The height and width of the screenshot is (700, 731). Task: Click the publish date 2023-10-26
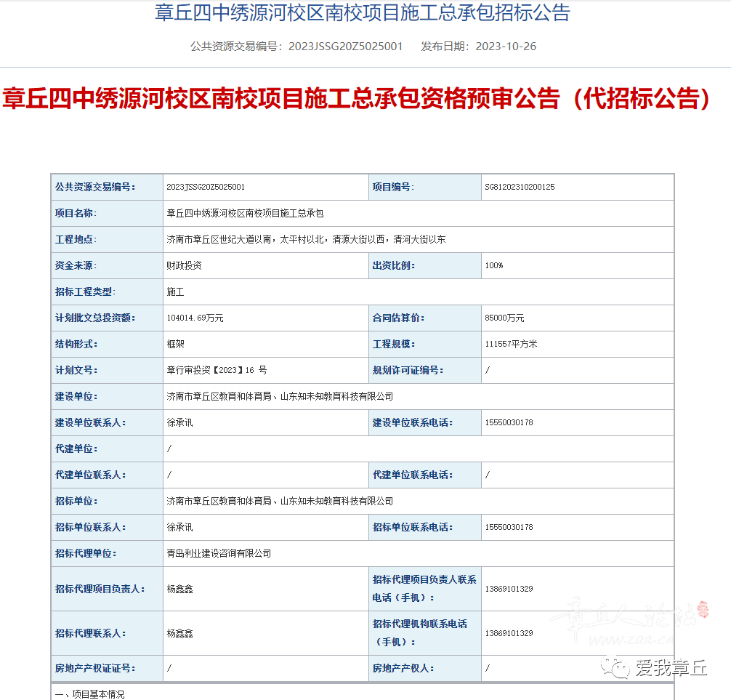[506, 47]
